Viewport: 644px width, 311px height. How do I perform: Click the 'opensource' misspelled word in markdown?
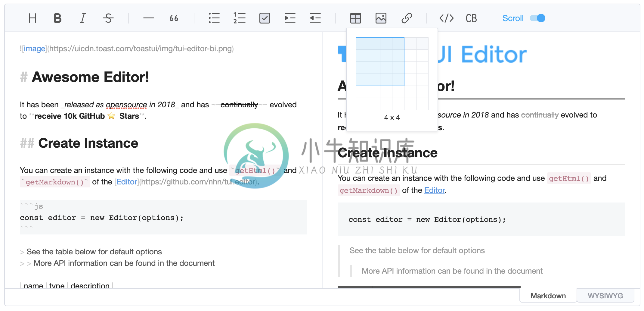pos(126,105)
